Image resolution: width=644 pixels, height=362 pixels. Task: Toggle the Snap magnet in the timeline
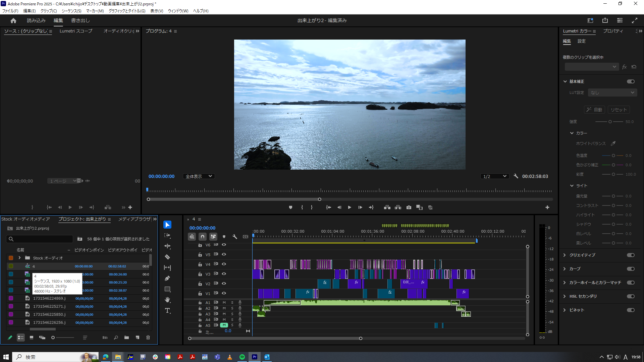(203, 237)
